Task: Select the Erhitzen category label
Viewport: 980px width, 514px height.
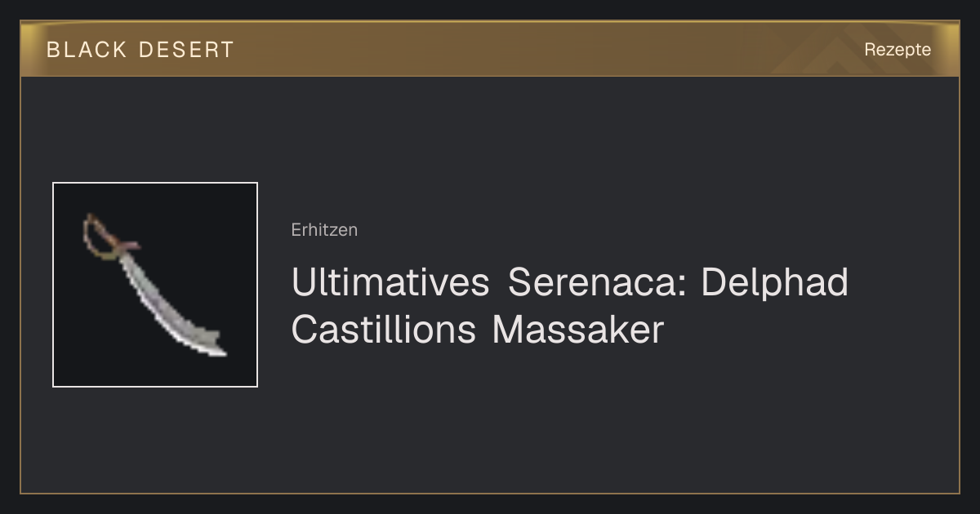Action: point(324,229)
